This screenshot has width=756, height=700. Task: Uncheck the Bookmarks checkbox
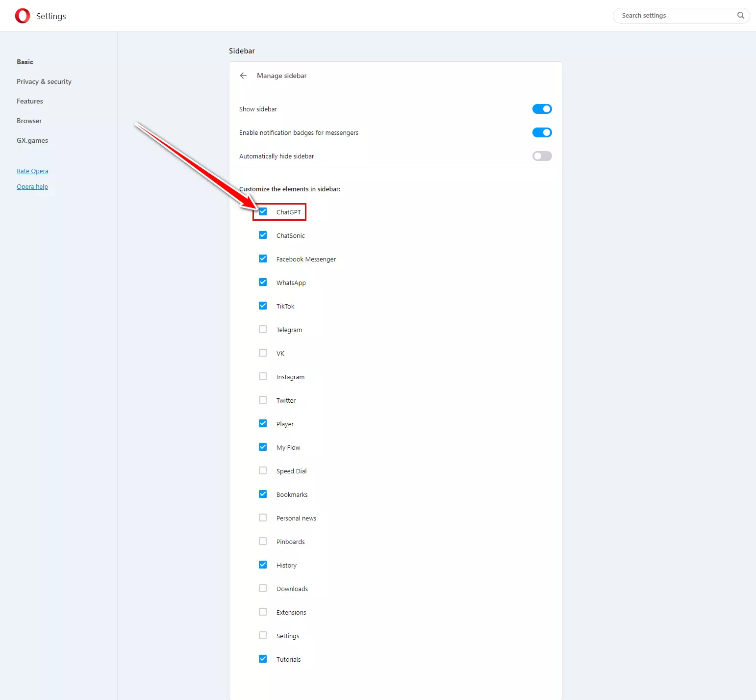(263, 494)
